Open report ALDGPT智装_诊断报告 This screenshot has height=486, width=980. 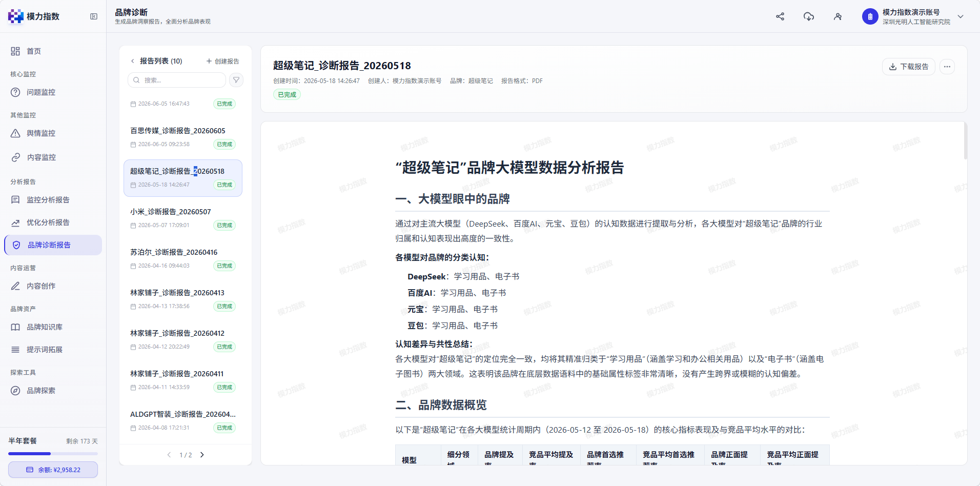183,421
